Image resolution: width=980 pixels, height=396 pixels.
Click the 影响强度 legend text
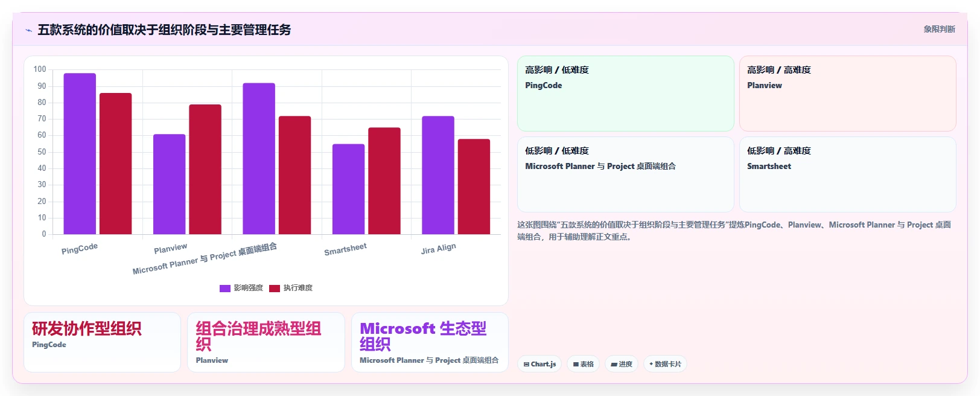coord(249,288)
